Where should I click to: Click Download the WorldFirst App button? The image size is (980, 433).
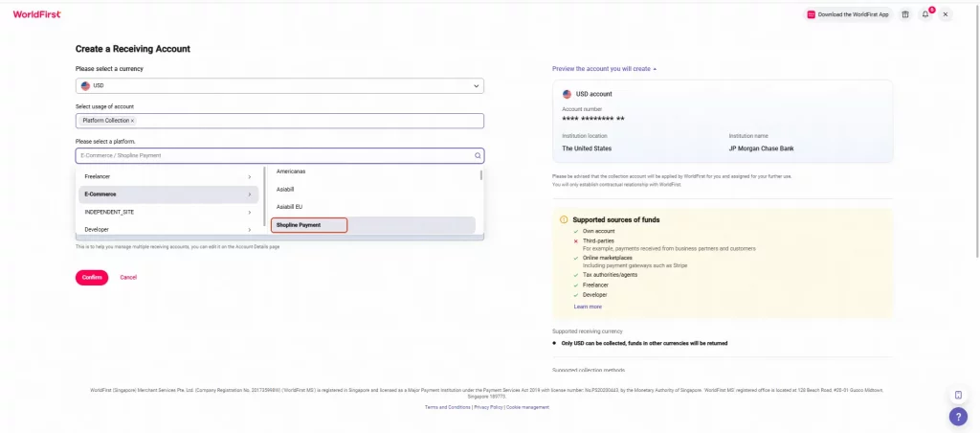(848, 14)
